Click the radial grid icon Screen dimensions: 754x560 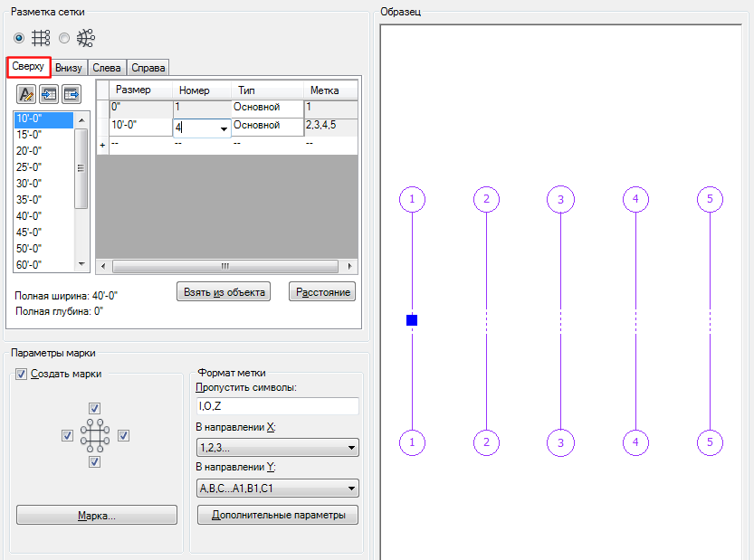(86, 37)
